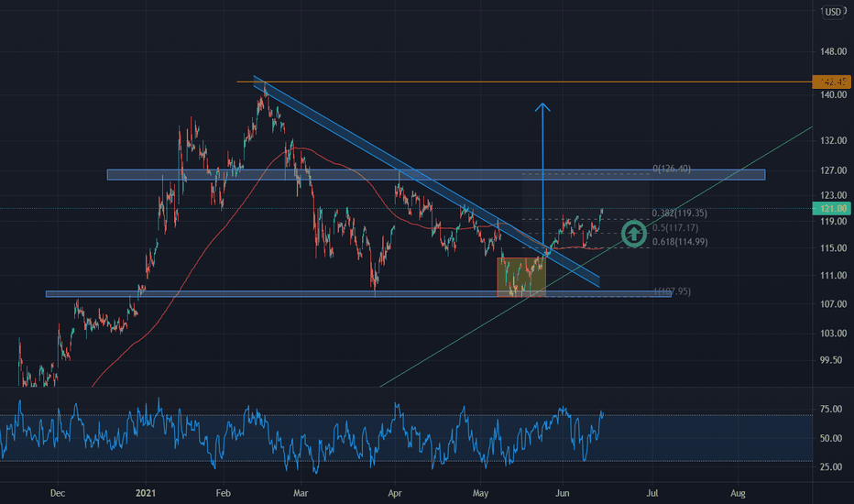The image size is (854, 504).
Task: Click the 0(126.40) Fibonacci label
Action: click(x=672, y=169)
